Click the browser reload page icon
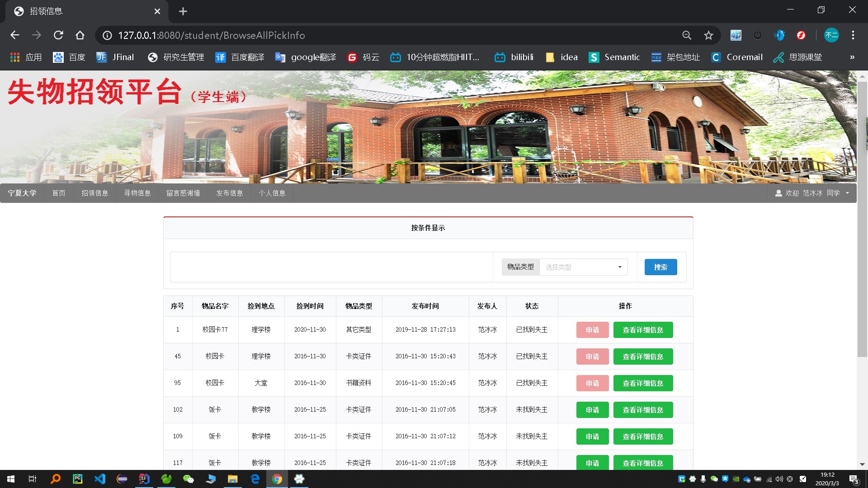This screenshot has height=488, width=868. [58, 35]
